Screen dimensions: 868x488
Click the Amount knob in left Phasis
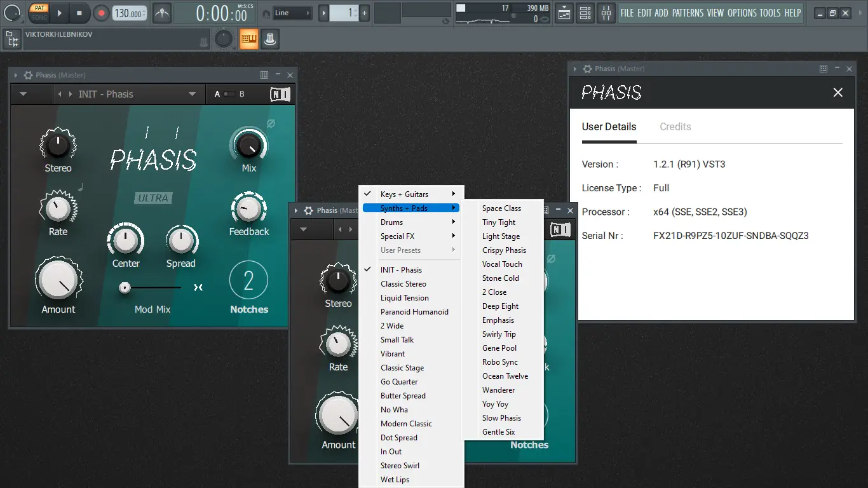pyautogui.click(x=58, y=279)
